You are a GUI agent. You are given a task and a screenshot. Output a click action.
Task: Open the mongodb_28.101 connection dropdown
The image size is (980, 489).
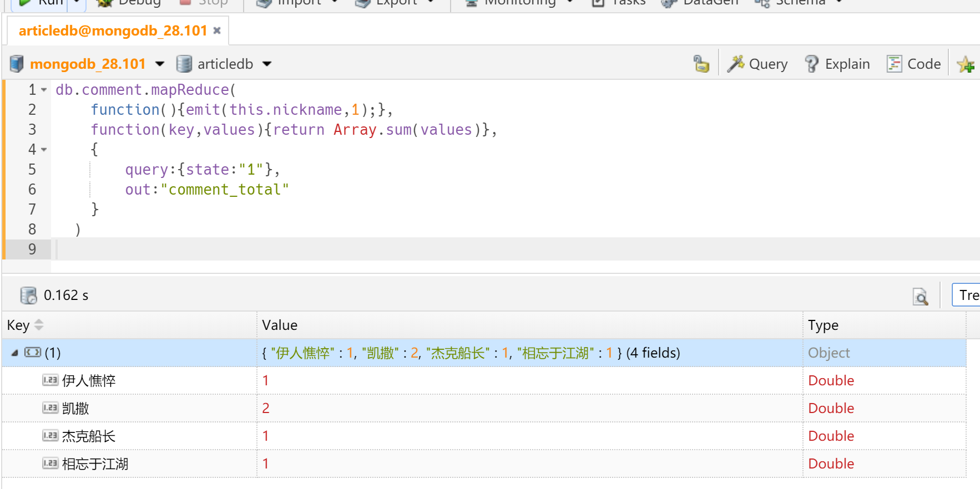coord(160,64)
